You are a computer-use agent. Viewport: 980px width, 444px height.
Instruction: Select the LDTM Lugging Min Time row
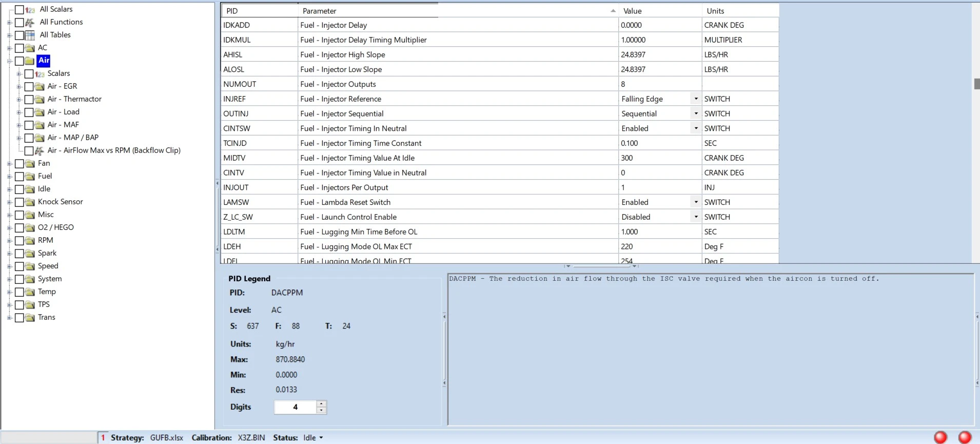[500, 232]
